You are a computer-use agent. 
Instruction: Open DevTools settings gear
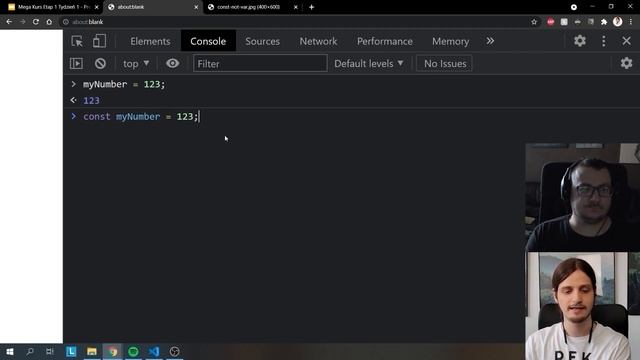coord(580,41)
